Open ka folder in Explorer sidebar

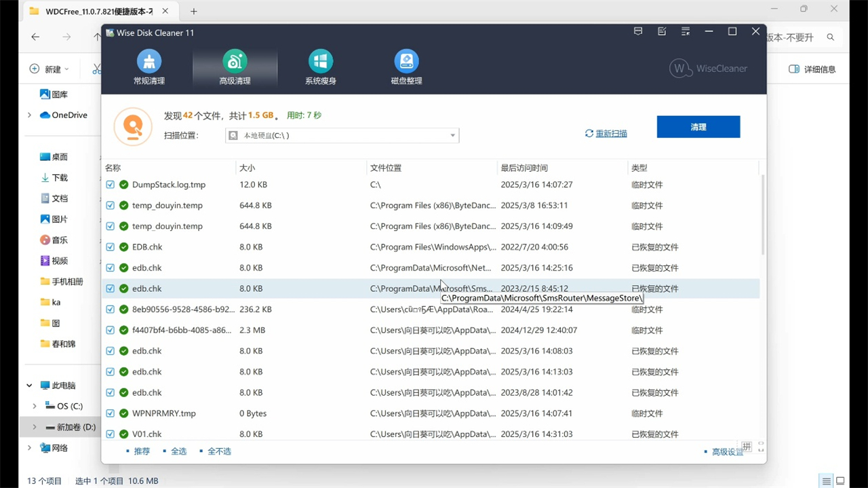pyautogui.click(x=50, y=302)
